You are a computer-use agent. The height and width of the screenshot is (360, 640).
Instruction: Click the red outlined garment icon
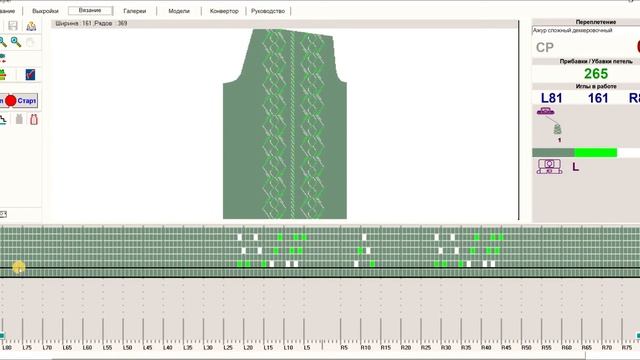tap(34, 119)
